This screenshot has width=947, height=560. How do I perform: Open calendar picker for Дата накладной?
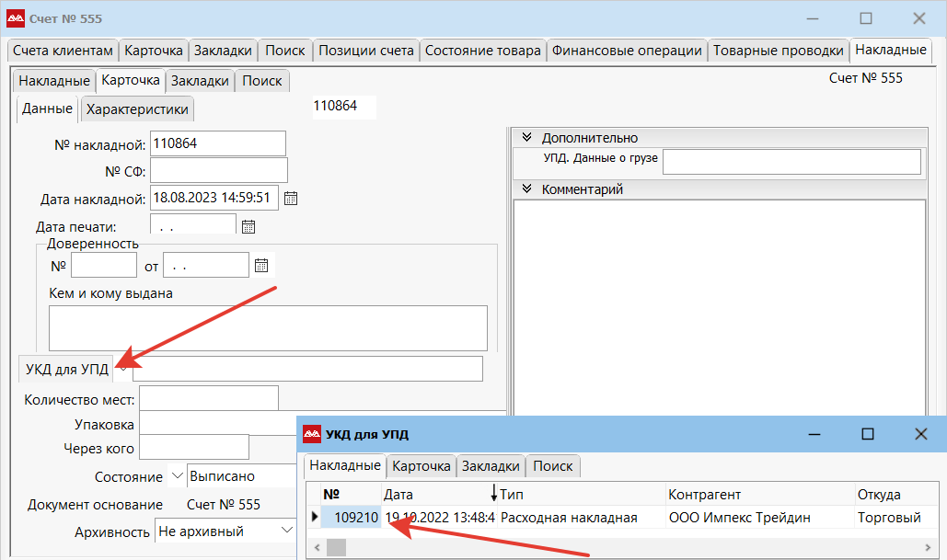point(291,198)
